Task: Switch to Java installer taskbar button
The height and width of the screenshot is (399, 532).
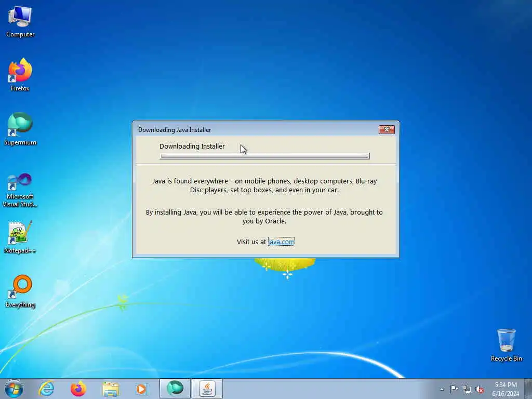Action: click(207, 389)
